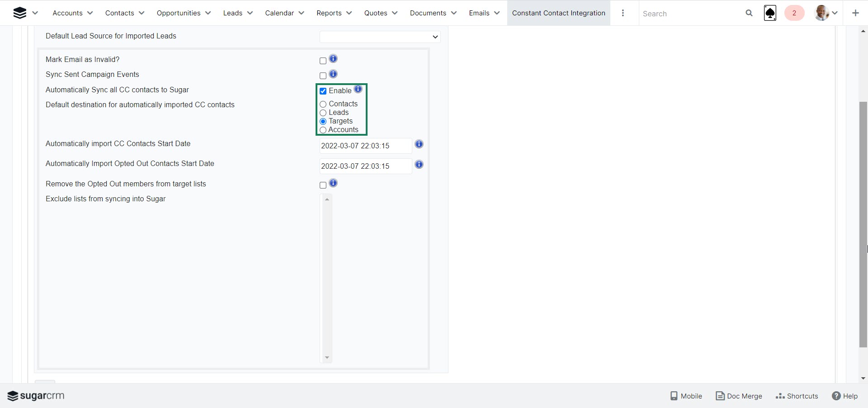Select the Targets radio option

[323, 121]
